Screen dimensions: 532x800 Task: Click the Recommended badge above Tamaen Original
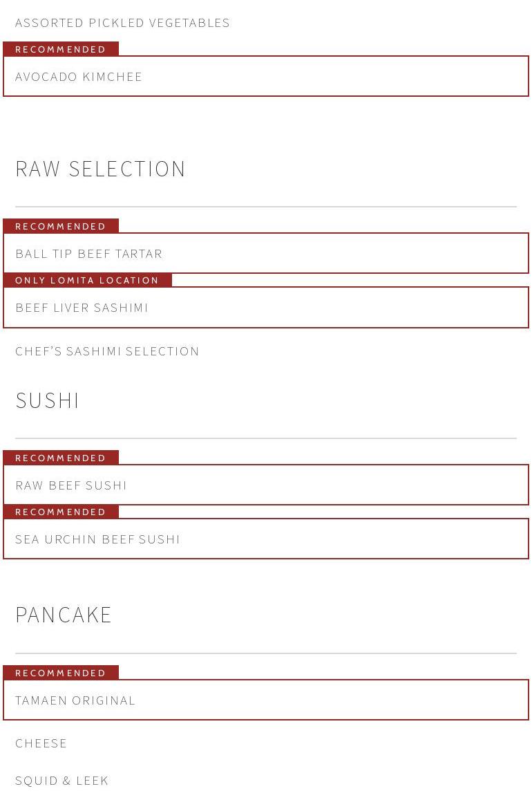point(61,673)
